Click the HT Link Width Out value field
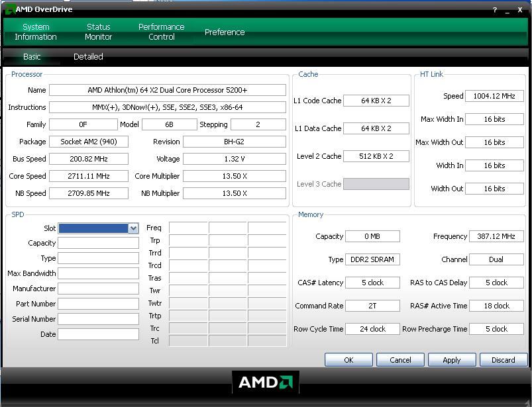Image resolution: width=532 pixels, height=407 pixels. tap(494, 189)
